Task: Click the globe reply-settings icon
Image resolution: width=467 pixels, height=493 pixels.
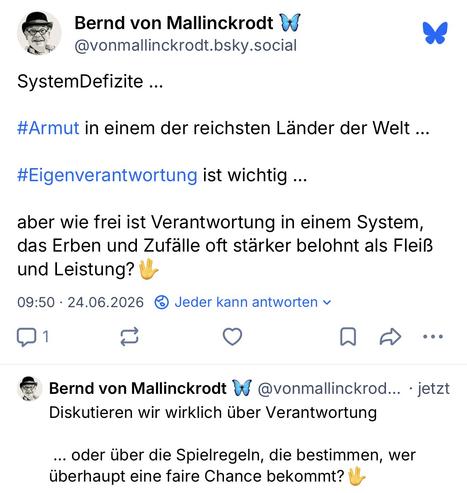Action: coord(162,302)
